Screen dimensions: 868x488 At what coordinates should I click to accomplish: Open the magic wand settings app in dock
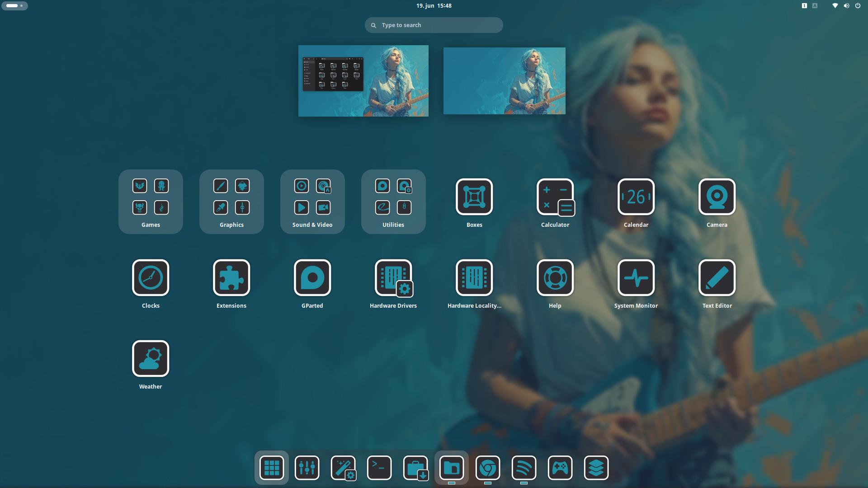(x=343, y=468)
